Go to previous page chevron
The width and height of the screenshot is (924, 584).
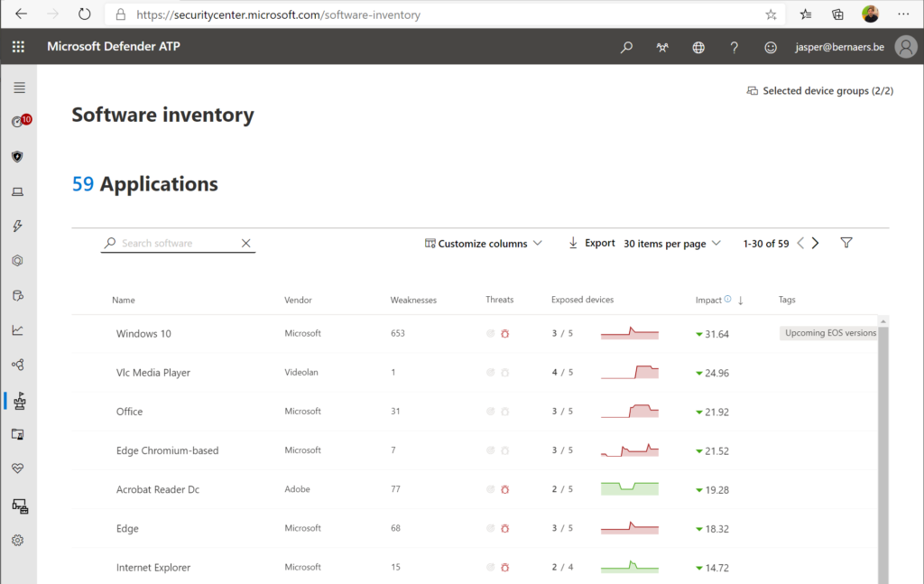pos(800,243)
